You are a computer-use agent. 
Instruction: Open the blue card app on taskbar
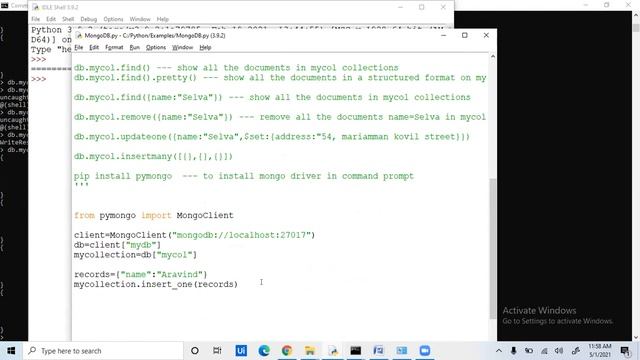tap(402, 351)
